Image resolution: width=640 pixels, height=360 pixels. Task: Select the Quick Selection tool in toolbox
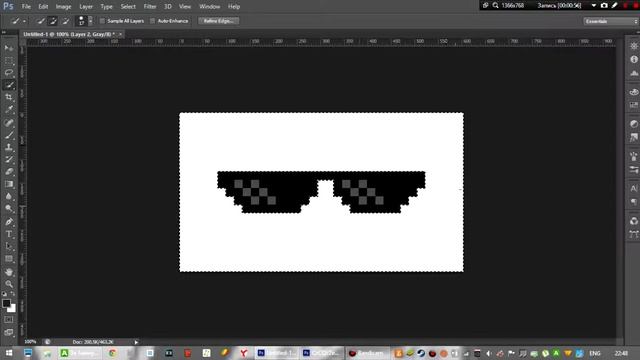pyautogui.click(x=9, y=85)
